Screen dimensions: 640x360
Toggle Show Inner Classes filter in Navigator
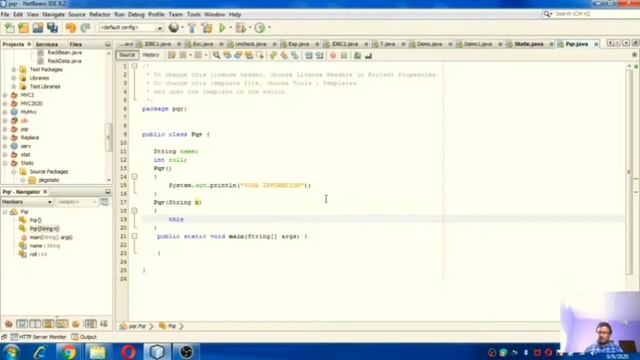[62, 324]
